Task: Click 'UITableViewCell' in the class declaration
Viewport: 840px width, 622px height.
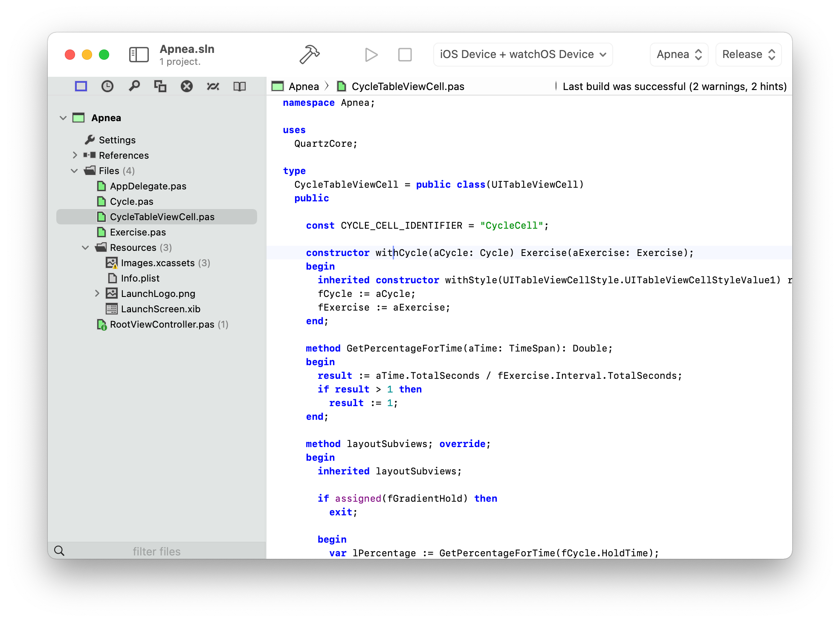Action: click(x=535, y=185)
